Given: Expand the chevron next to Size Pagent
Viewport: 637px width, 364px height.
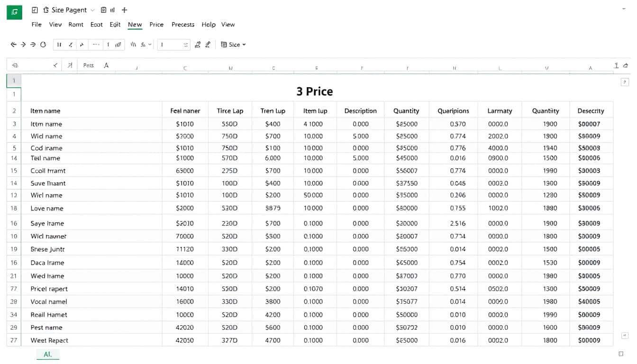Looking at the screenshot, I should [x=92, y=10].
